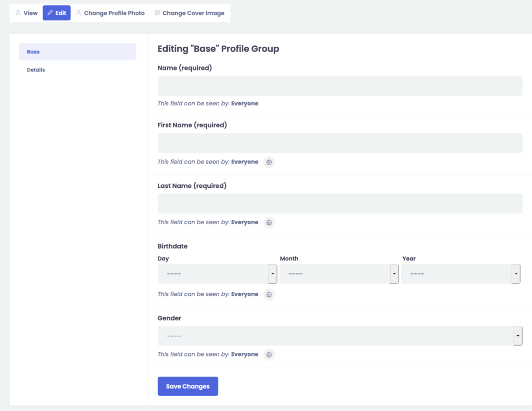Click the person icon beside View
The width and height of the screenshot is (532, 411).
point(19,13)
